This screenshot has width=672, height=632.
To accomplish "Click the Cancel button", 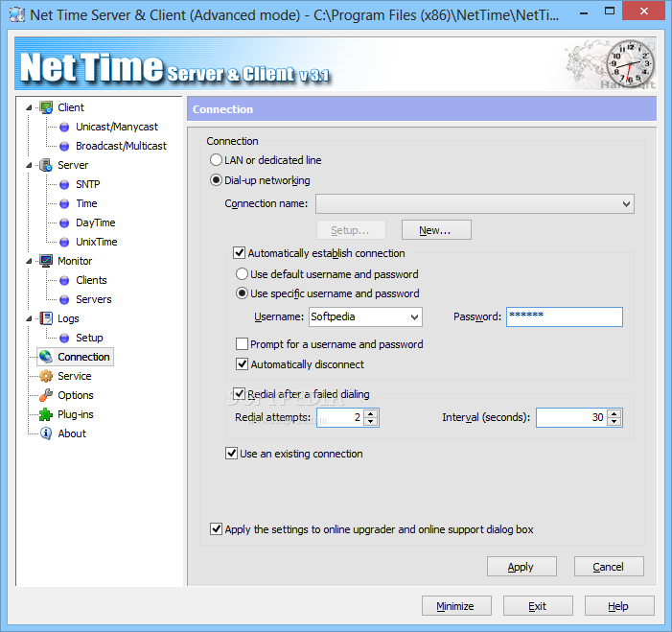I will 609,567.
